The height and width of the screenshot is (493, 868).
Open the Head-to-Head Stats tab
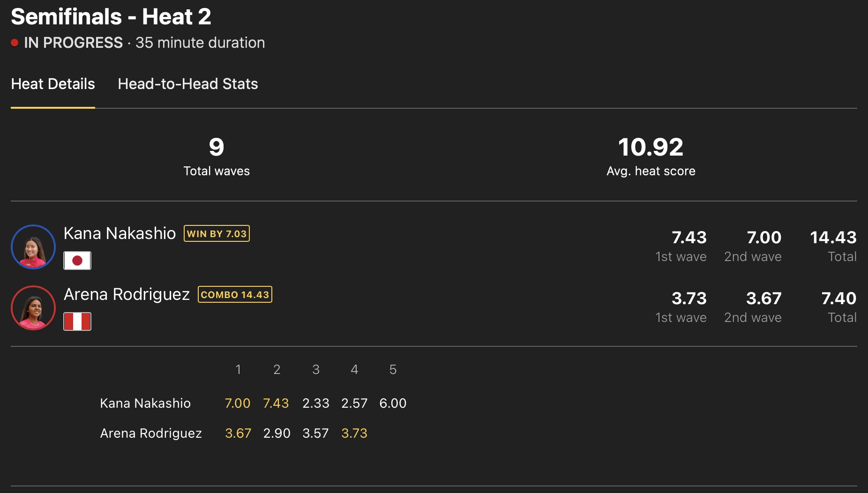[x=187, y=84]
